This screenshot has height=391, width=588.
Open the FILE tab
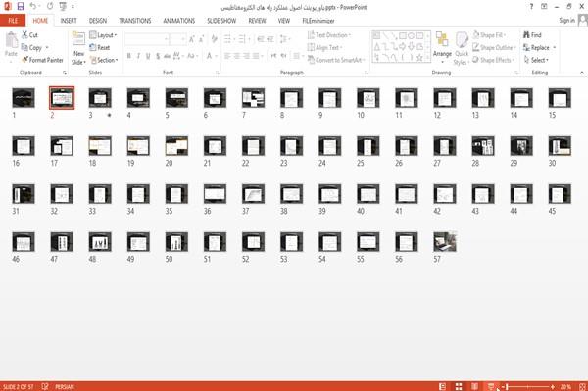click(x=13, y=21)
